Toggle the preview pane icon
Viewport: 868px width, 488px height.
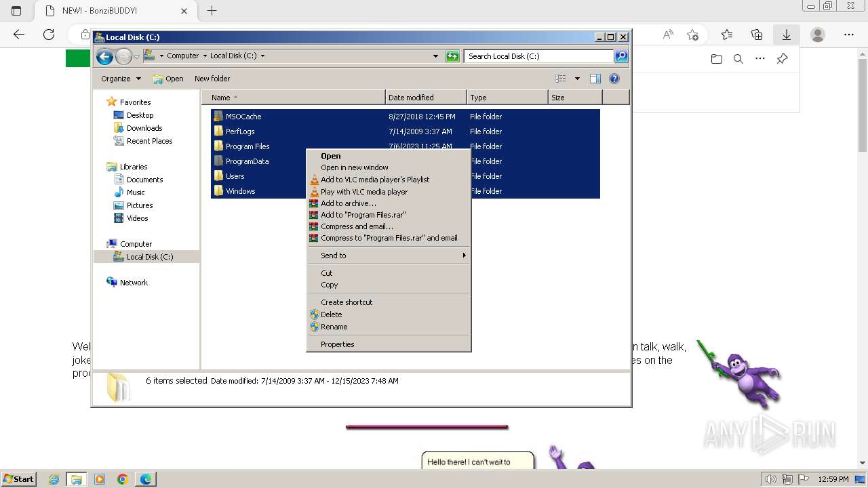pyautogui.click(x=595, y=79)
